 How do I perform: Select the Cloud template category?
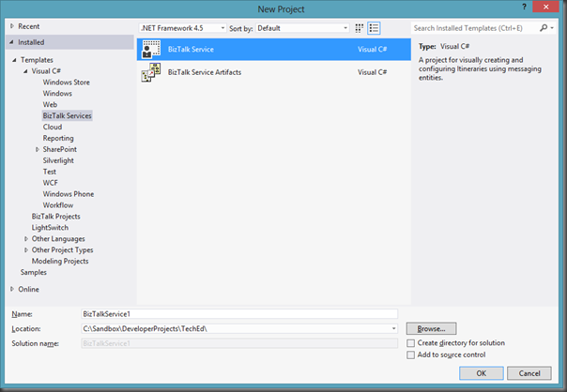53,128
